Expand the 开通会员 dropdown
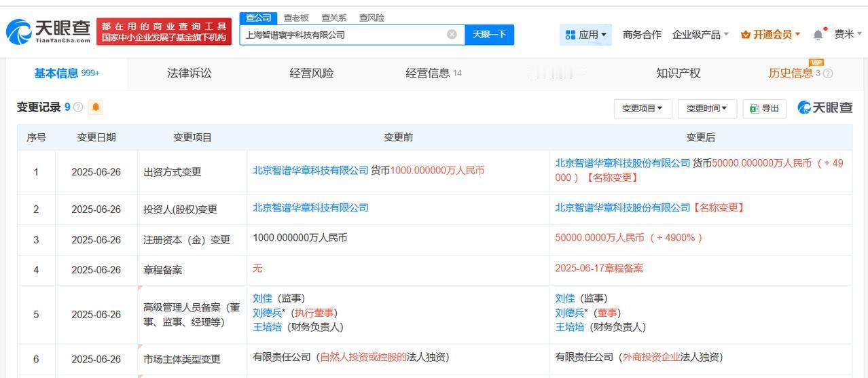The image size is (868, 378). click(x=771, y=35)
